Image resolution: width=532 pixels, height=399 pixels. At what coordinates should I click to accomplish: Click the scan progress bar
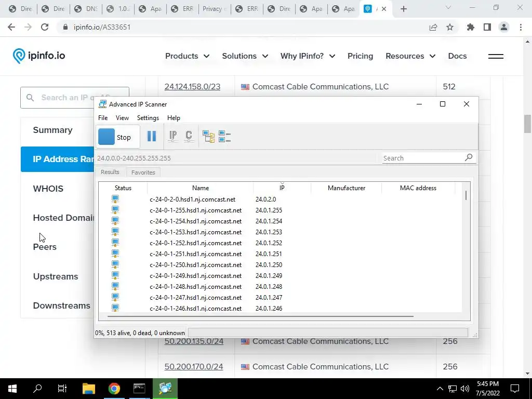(328, 332)
